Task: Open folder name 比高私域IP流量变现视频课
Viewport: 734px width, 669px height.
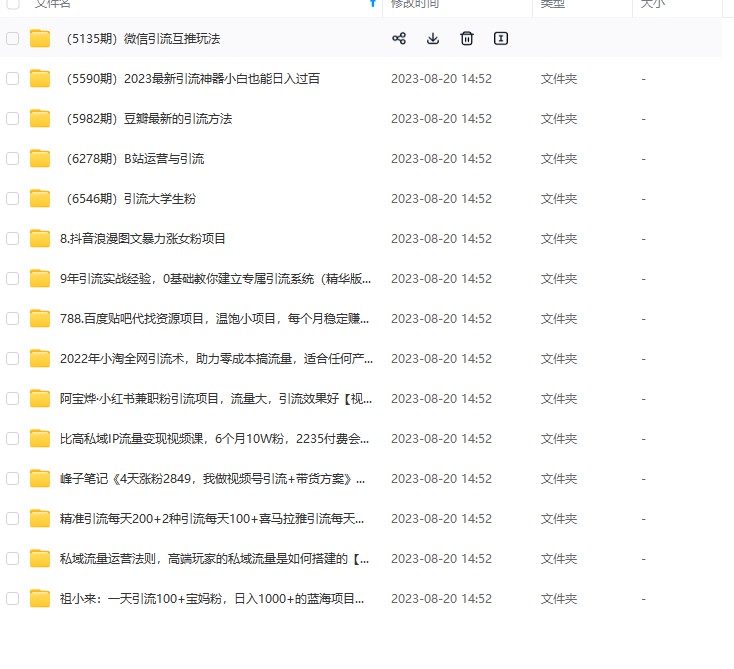Action: [x=214, y=439]
